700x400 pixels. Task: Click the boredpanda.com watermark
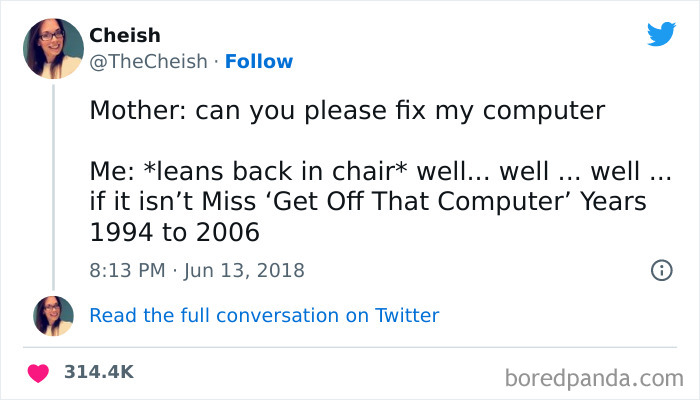pos(594,379)
